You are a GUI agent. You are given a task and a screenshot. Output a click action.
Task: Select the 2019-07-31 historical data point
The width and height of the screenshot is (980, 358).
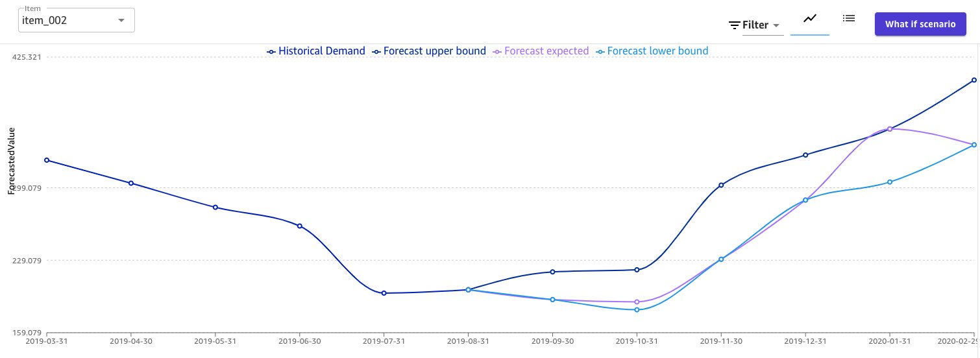(x=384, y=293)
